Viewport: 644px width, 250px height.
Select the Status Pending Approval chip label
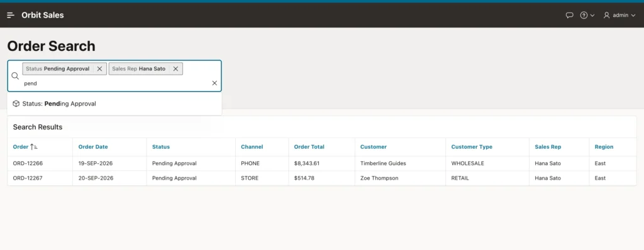pos(57,69)
